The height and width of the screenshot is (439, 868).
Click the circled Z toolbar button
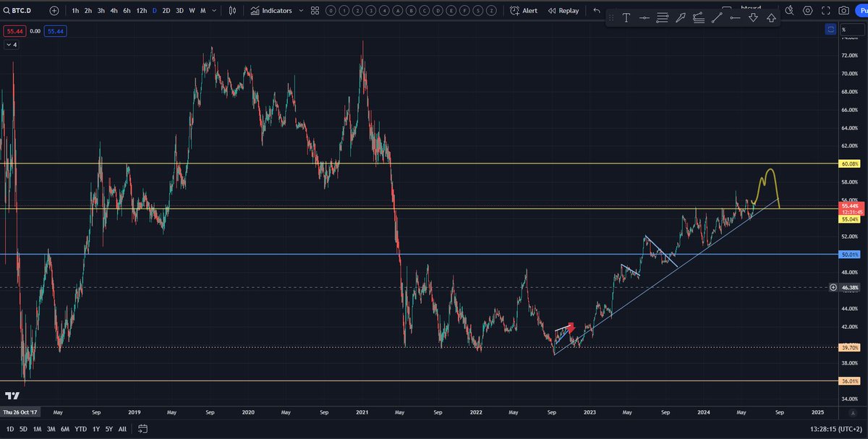[491, 11]
